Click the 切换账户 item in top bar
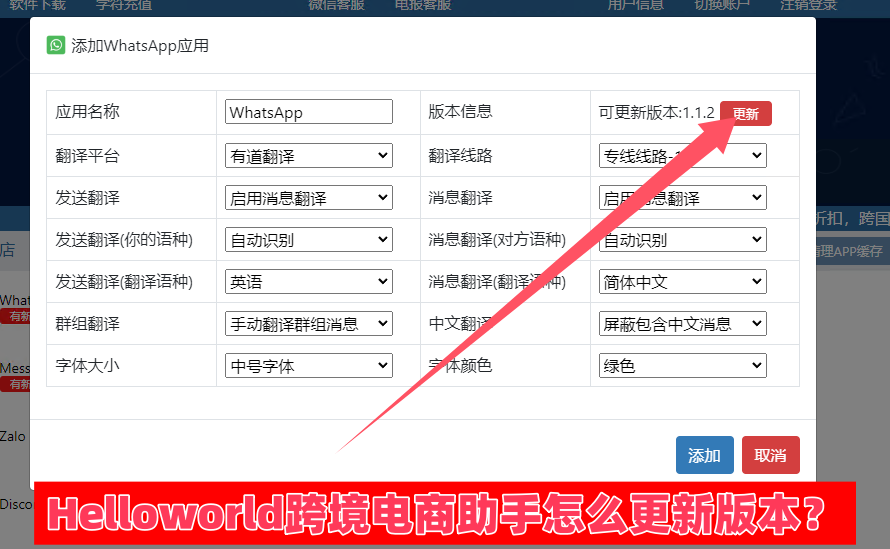This screenshot has height=549, width=890. (722, 5)
